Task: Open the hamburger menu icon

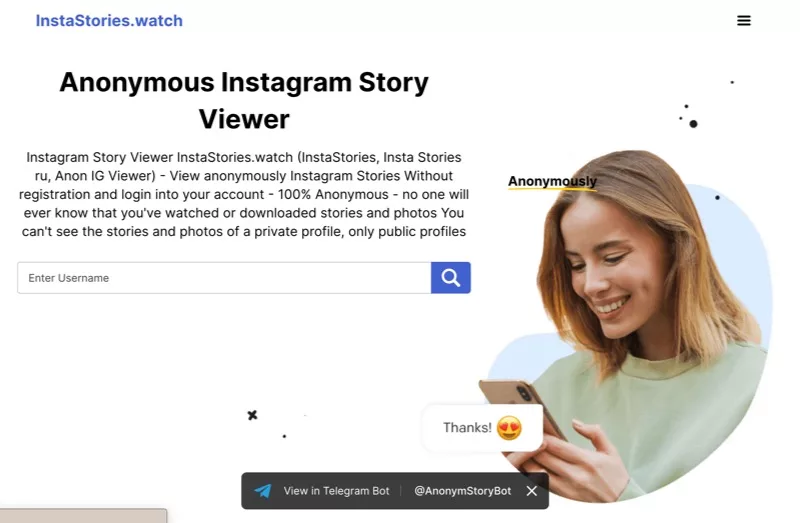Action: pyautogui.click(x=743, y=20)
